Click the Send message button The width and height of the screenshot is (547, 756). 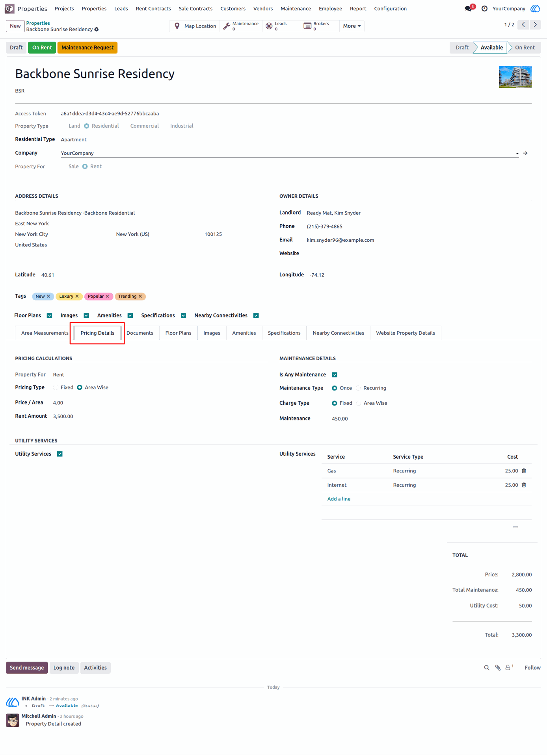coord(27,668)
